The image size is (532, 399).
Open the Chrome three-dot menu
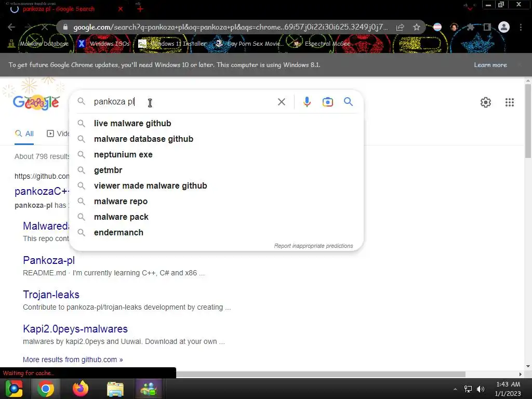[x=521, y=27]
